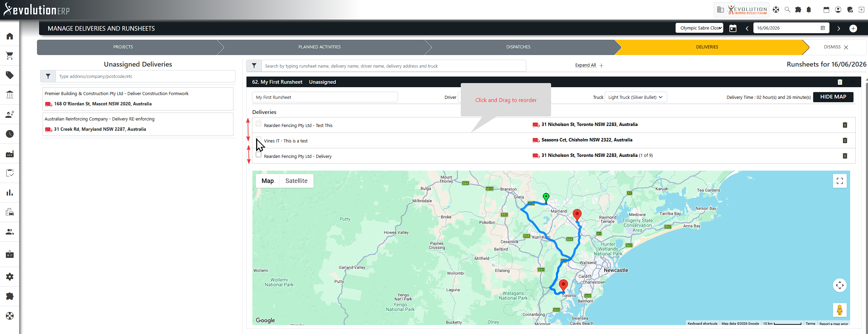The width and height of the screenshot is (868, 334).
Task: Switch map to Map view
Action: pyautogui.click(x=267, y=181)
